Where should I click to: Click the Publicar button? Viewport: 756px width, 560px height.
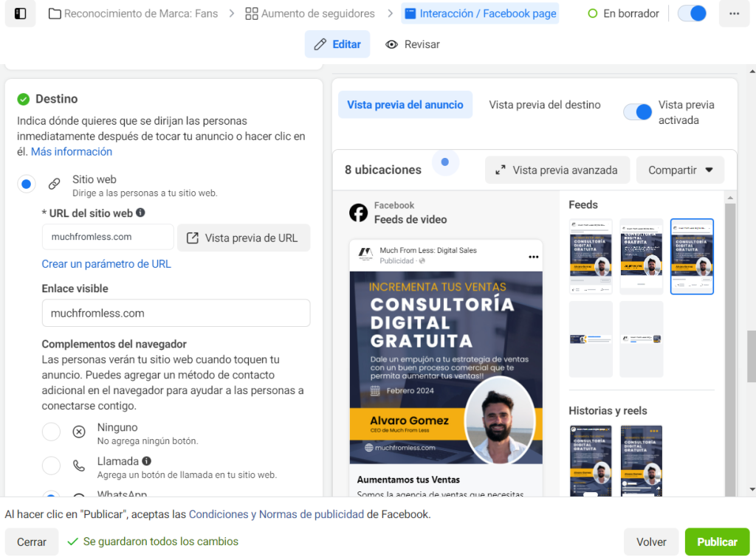point(717,542)
